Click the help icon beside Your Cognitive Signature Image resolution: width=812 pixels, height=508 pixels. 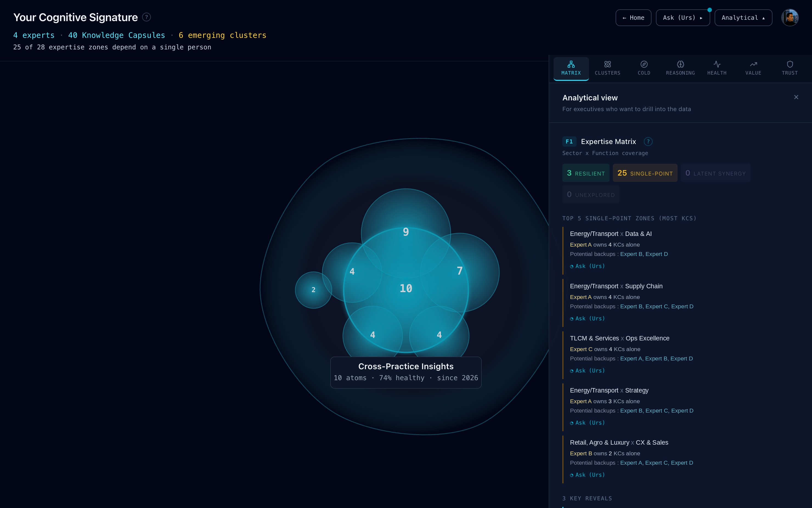pos(146,17)
